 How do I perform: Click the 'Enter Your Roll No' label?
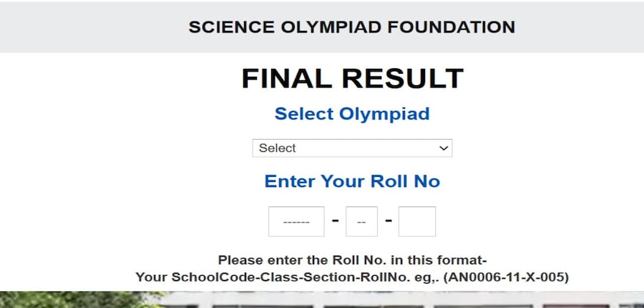pyautogui.click(x=352, y=181)
